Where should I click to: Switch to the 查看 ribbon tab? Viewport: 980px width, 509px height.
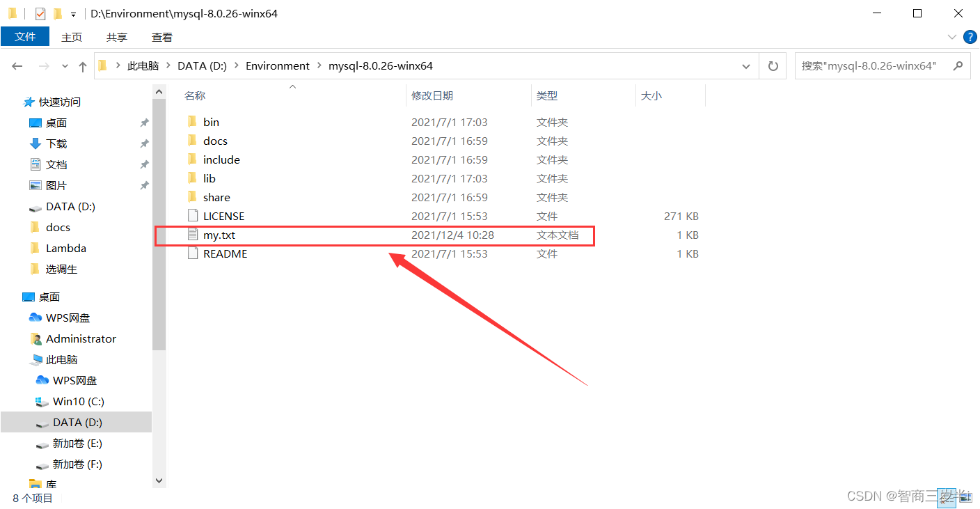(x=161, y=37)
